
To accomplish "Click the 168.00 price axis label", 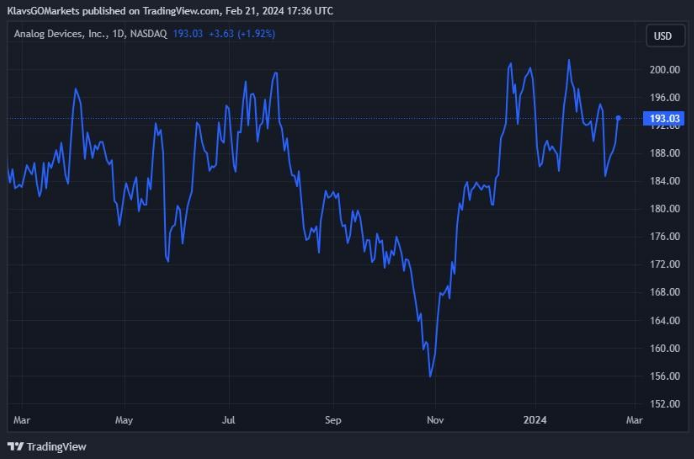I will (664, 293).
